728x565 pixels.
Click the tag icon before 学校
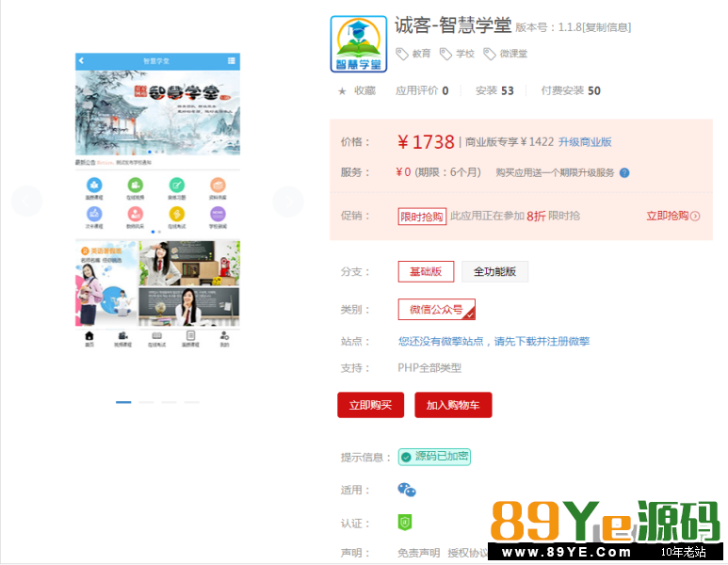[x=445, y=54]
